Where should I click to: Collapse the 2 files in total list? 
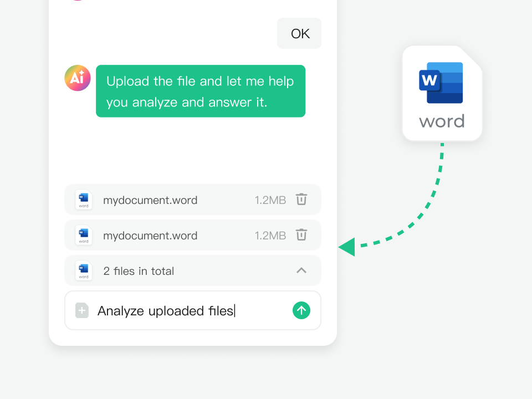click(301, 270)
